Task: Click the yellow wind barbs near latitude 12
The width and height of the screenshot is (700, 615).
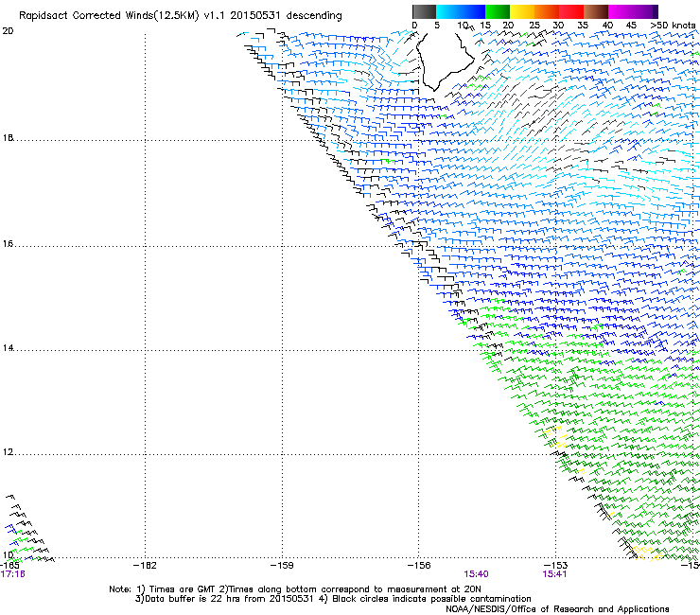Action: pyautogui.click(x=556, y=438)
